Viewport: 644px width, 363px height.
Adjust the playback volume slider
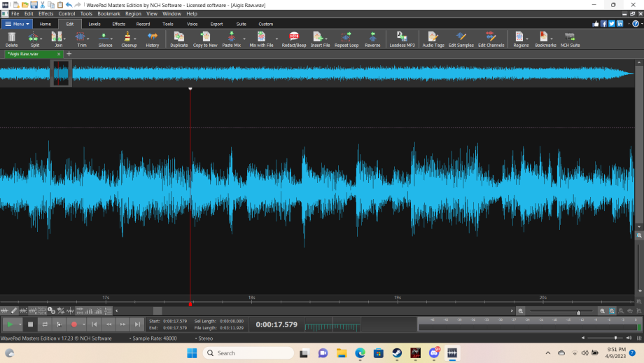615,338
